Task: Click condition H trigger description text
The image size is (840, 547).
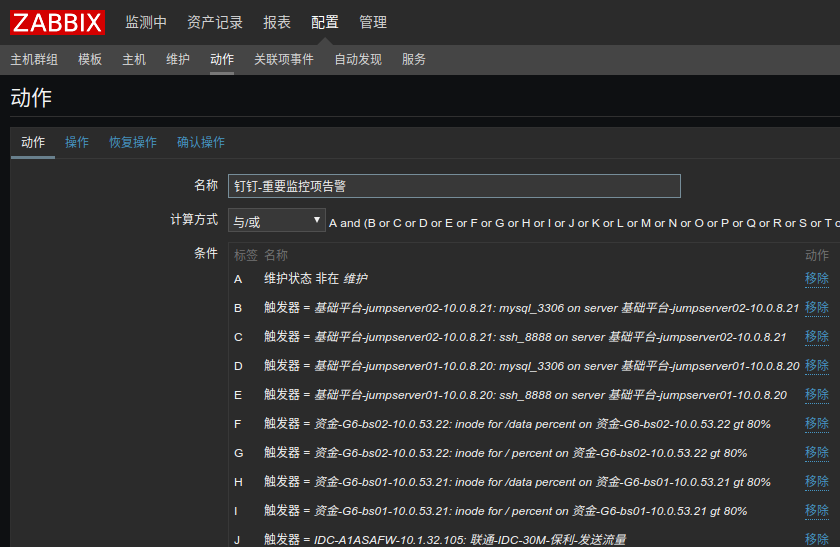Action: pyautogui.click(x=517, y=482)
